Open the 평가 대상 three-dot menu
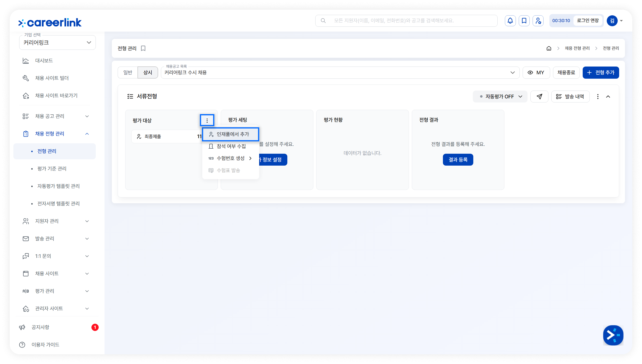 [x=207, y=120]
